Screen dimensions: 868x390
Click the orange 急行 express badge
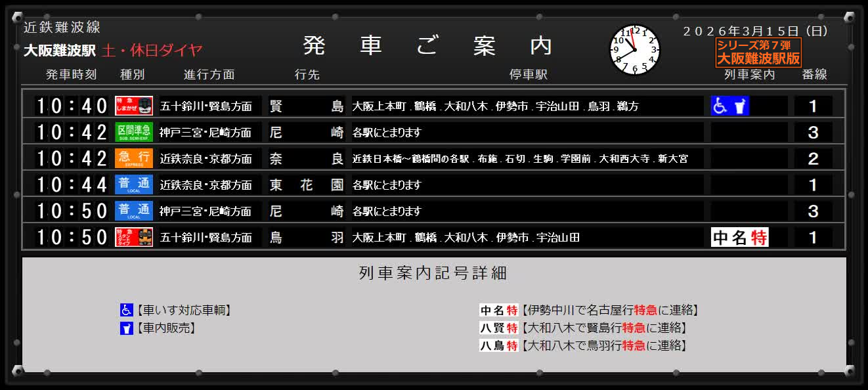click(x=134, y=158)
